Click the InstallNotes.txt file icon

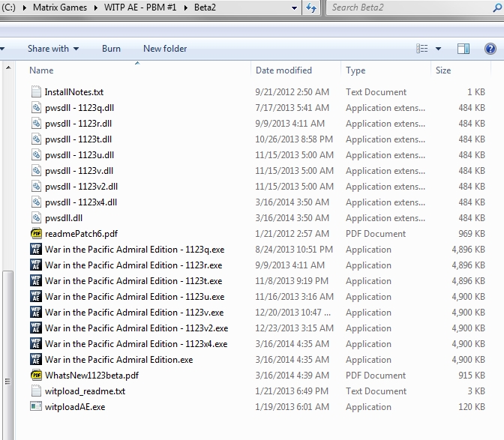tap(36, 92)
